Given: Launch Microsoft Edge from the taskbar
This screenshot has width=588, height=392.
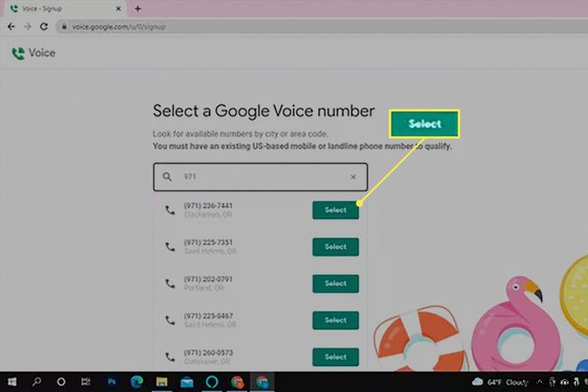Looking at the screenshot, I should [x=137, y=382].
